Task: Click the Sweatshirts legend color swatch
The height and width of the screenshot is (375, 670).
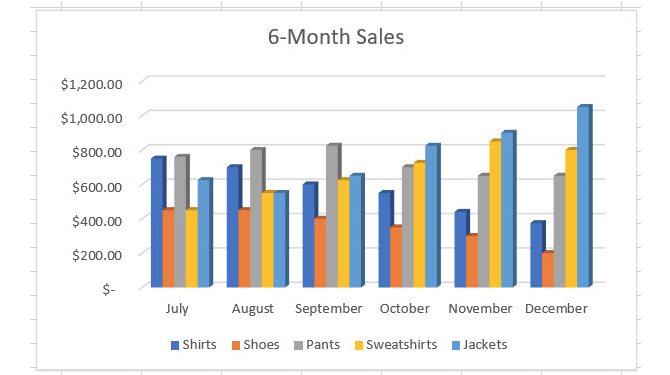Action: click(359, 346)
